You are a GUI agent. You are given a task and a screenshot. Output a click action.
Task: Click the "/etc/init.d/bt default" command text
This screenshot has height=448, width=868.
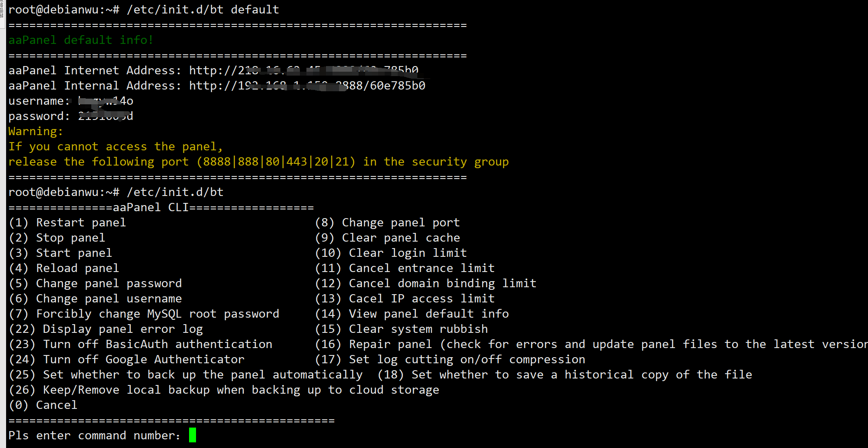click(x=203, y=10)
